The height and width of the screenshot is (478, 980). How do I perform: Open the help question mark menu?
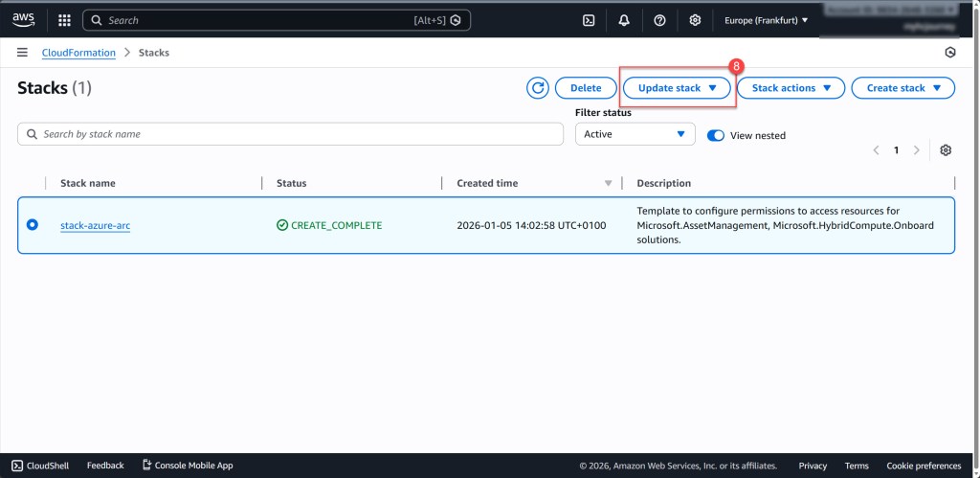coord(659,20)
